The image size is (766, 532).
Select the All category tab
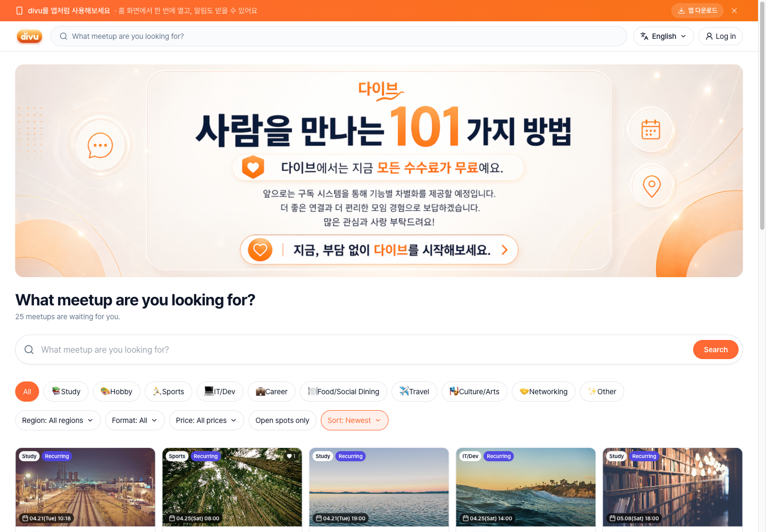(x=27, y=392)
